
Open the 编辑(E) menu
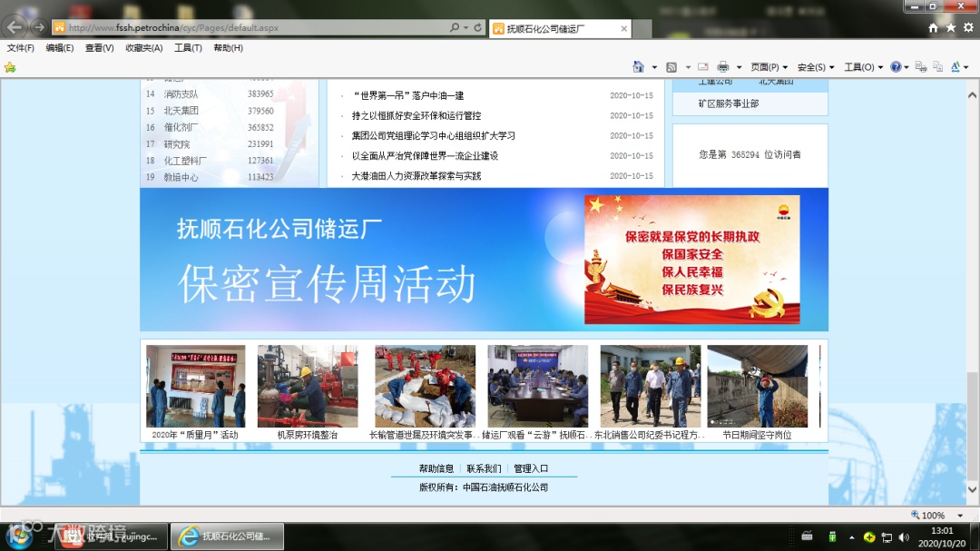pos(59,48)
